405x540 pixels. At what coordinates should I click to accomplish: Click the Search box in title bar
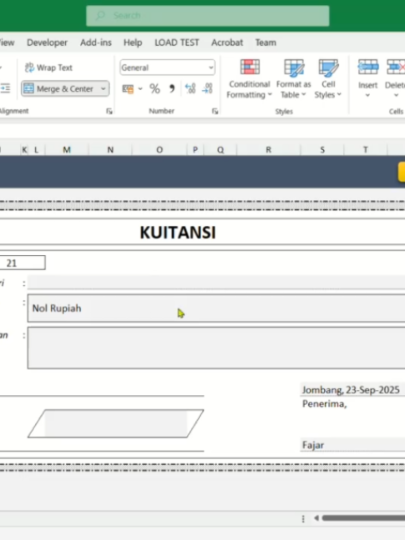(x=208, y=15)
